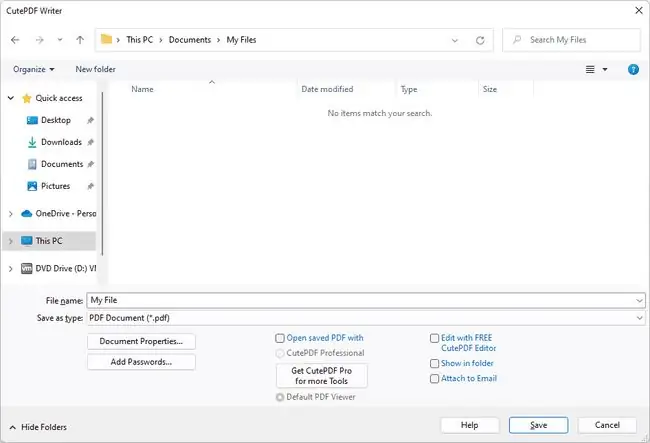Change view with the list icon
The image size is (650, 443).
click(x=590, y=69)
